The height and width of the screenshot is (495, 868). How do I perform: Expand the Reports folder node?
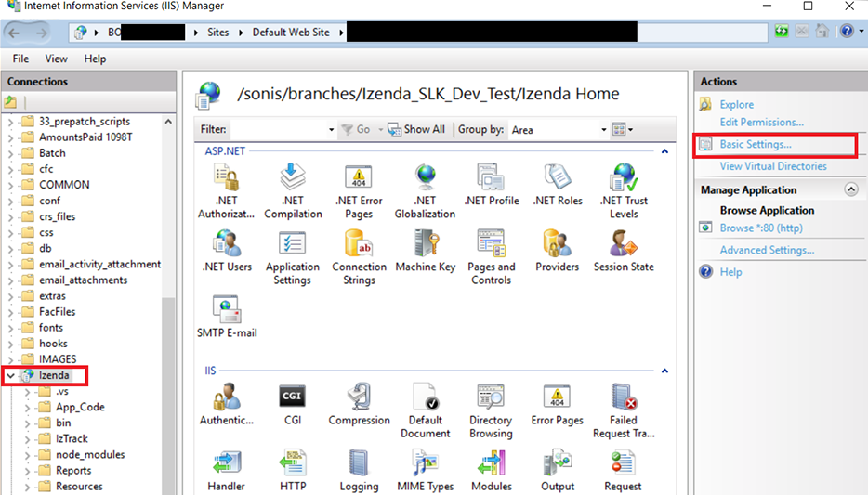click(x=27, y=471)
